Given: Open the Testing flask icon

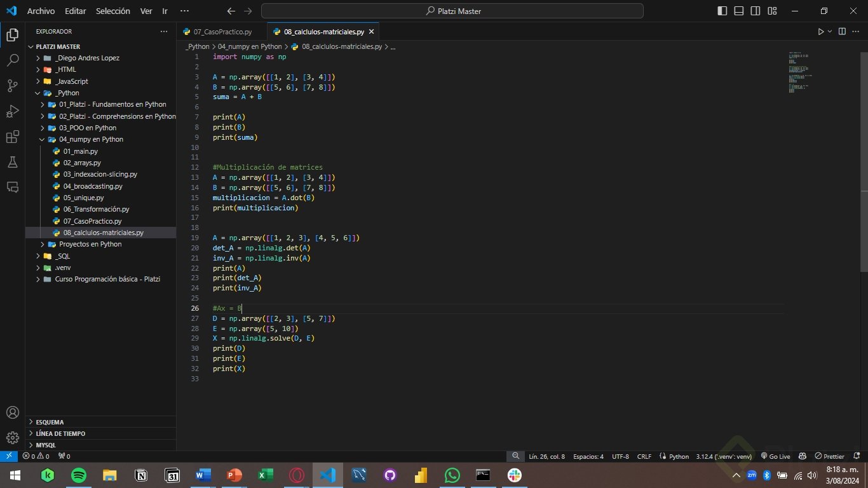Looking at the screenshot, I should [x=12, y=162].
